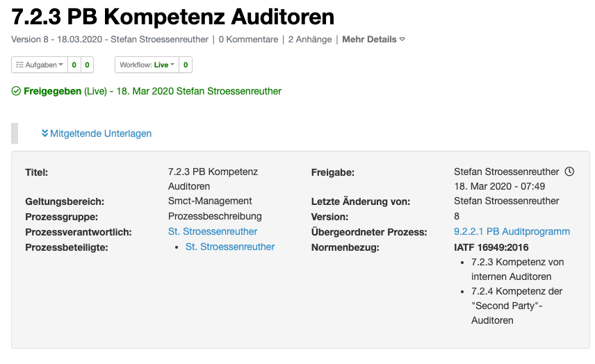Viewport: 595px width, 364px height.
Task: Click the page title 7.2.3 PB Kompetenz Auditoren
Action: [173, 16]
